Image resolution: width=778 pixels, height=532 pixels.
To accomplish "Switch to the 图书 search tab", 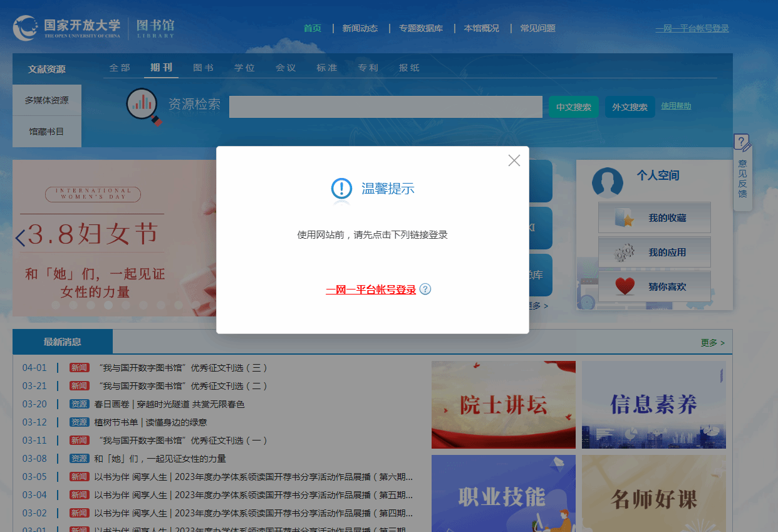I will tap(203, 68).
